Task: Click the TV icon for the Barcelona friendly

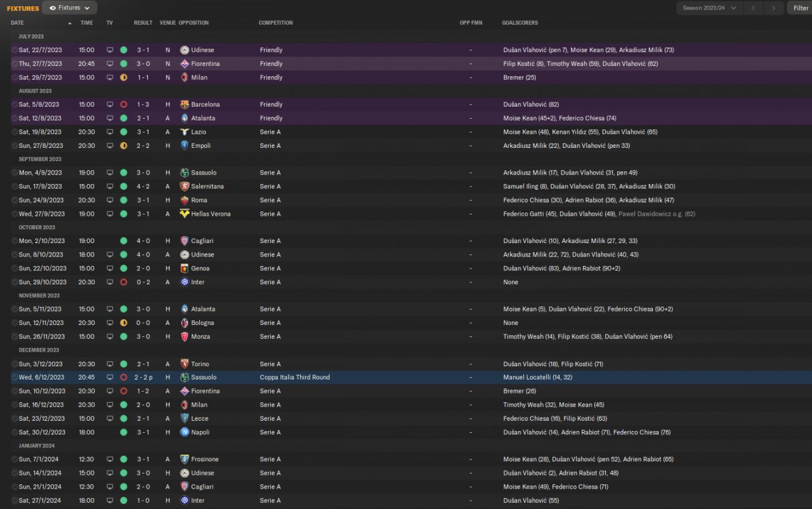Action: point(110,105)
